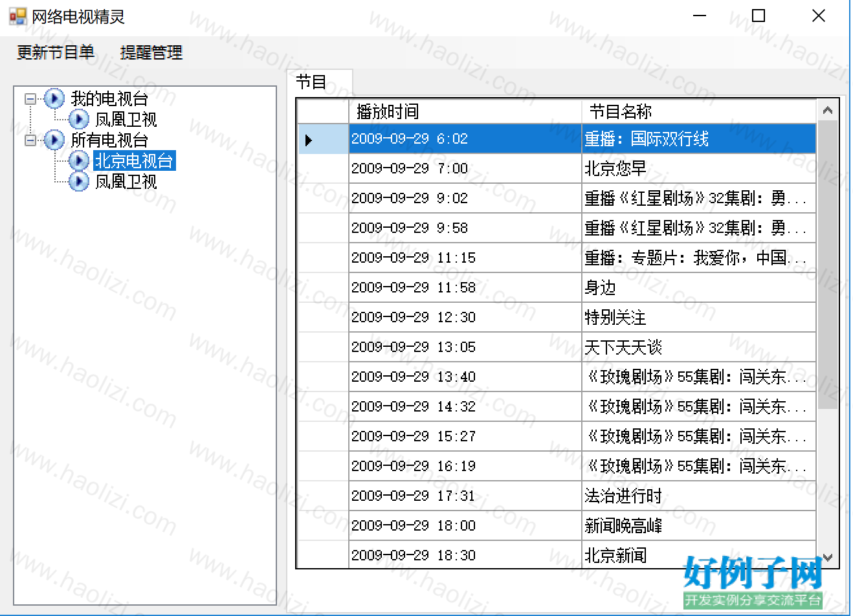Click row header of the 7:00 row

tap(323, 168)
